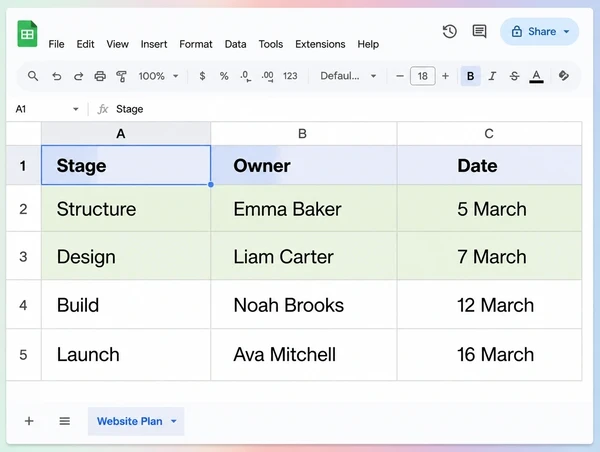This screenshot has width=600, height=452.
Task: Click the function fx icon
Action: [x=103, y=109]
